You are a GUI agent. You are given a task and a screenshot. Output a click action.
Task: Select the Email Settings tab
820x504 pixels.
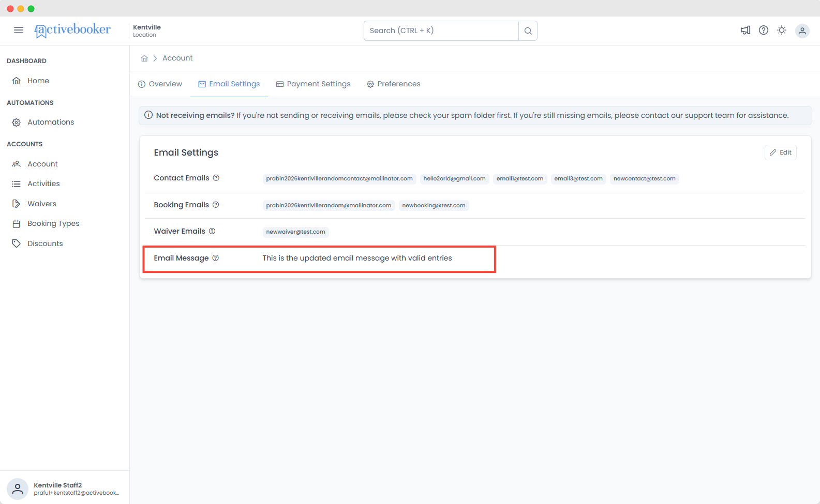click(x=229, y=84)
